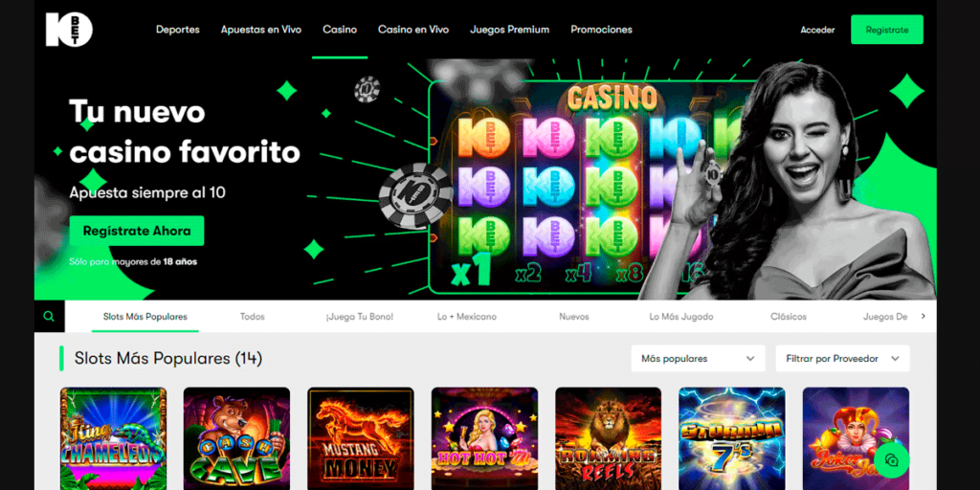
Task: Open the ¡Juega Tu Bono! tab
Action: [360, 317]
